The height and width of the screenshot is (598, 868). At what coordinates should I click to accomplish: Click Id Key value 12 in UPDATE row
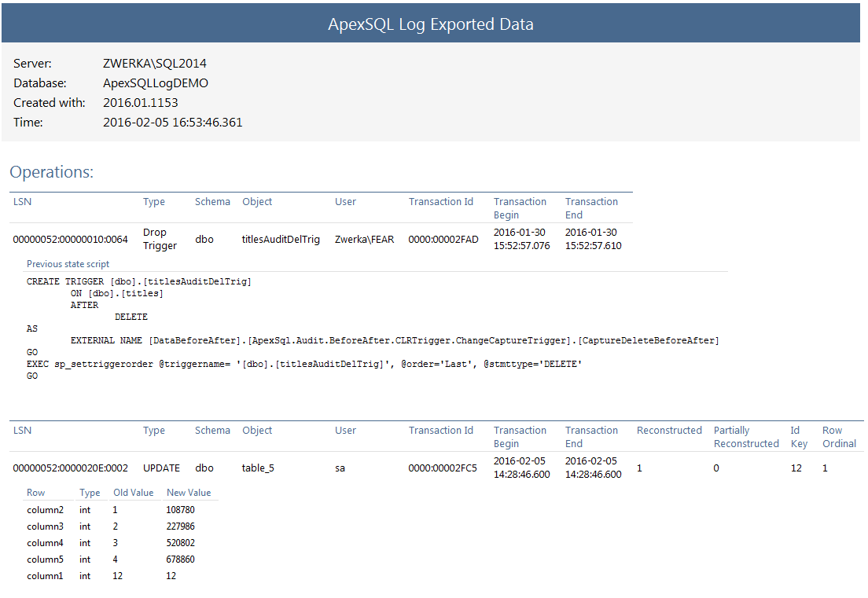point(796,468)
